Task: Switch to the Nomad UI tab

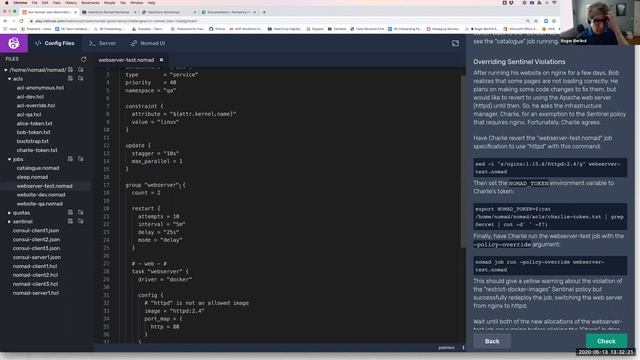Action: [x=148, y=43]
